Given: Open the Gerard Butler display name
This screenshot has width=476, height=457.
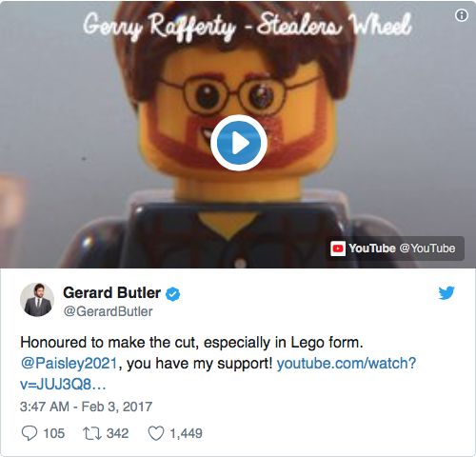Looking at the screenshot, I should click(x=111, y=292).
